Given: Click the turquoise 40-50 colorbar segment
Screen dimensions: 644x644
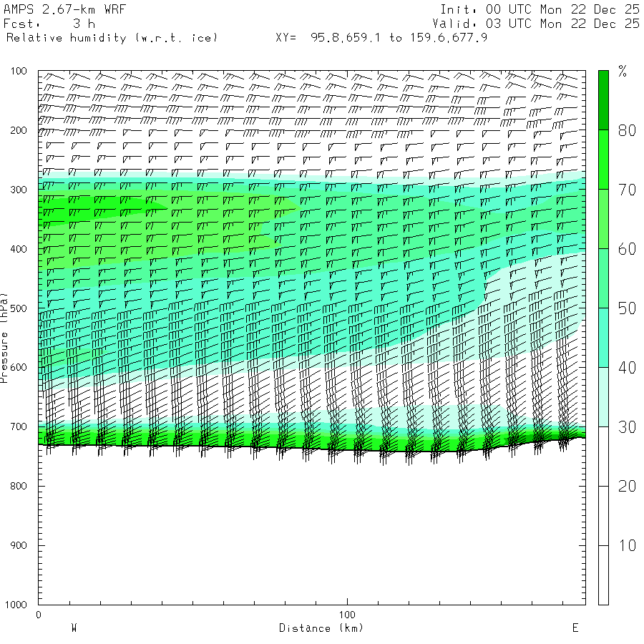Looking at the screenshot, I should pos(603,338).
